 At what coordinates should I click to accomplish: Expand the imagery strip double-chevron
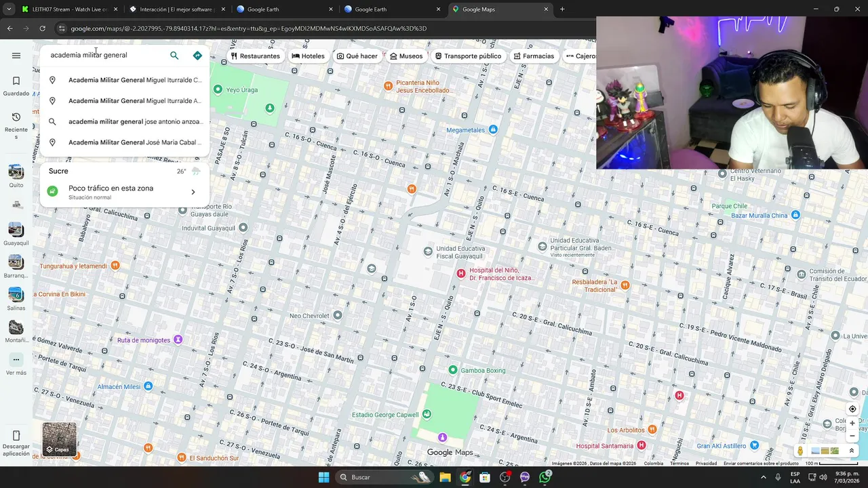pos(851,451)
